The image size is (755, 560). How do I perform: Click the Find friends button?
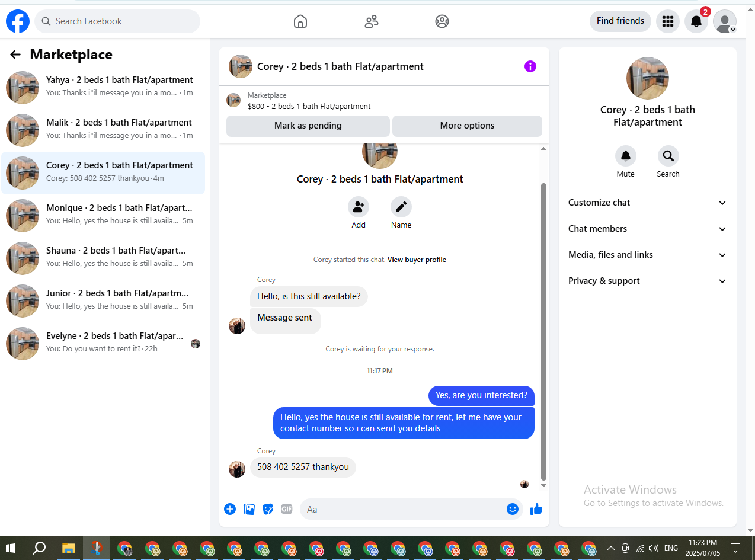point(620,21)
